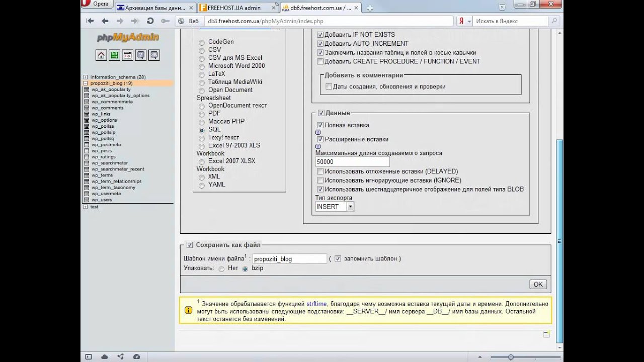Open Opera Link cloud icon
Viewport: 644px width, 362px height.
[104, 356]
